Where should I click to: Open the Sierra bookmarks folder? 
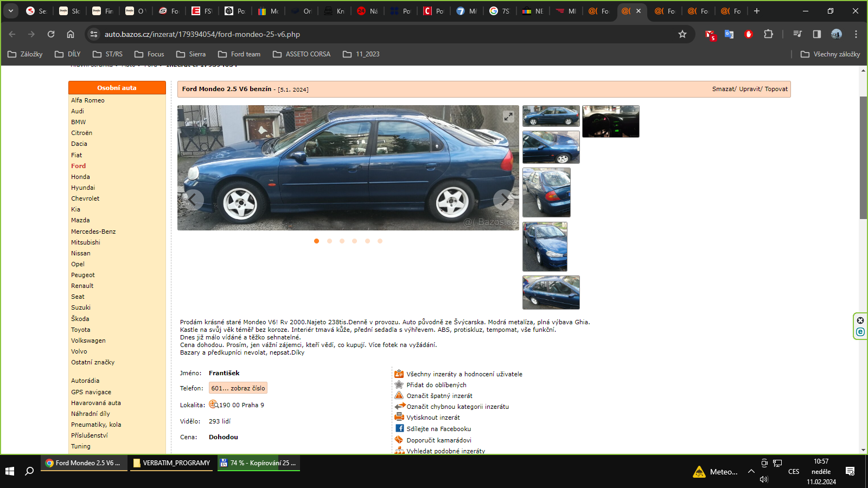point(191,54)
